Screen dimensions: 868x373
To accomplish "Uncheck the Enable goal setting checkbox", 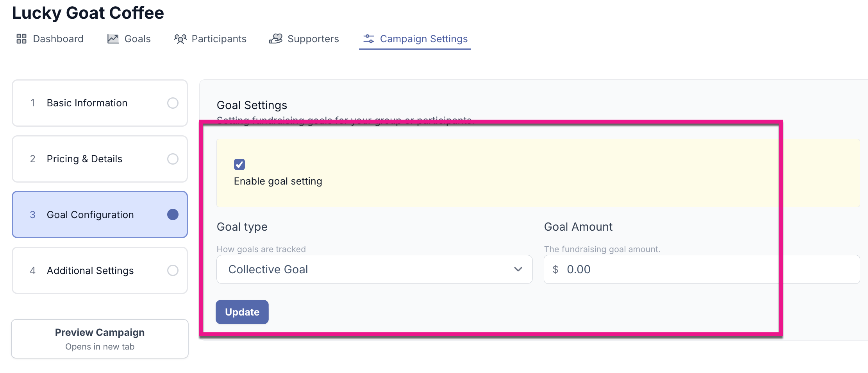I will click(239, 165).
